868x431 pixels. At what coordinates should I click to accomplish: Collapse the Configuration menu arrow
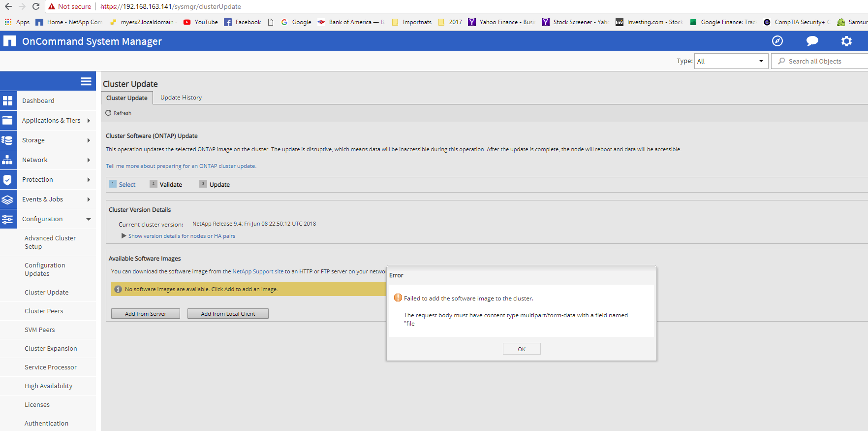pos(89,219)
